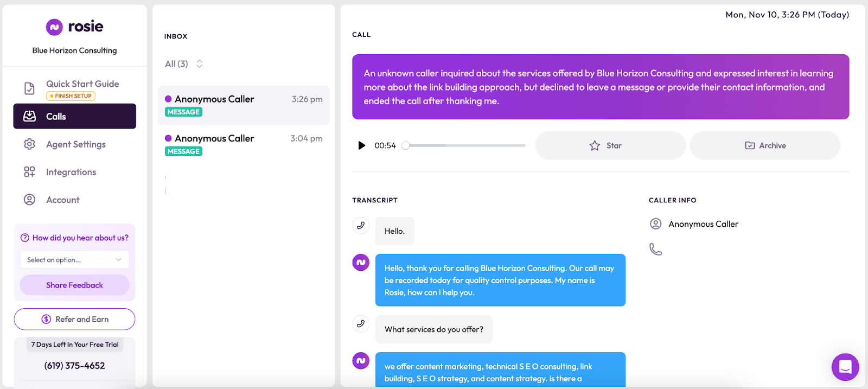Click the Refer and Earn button

[74, 319]
